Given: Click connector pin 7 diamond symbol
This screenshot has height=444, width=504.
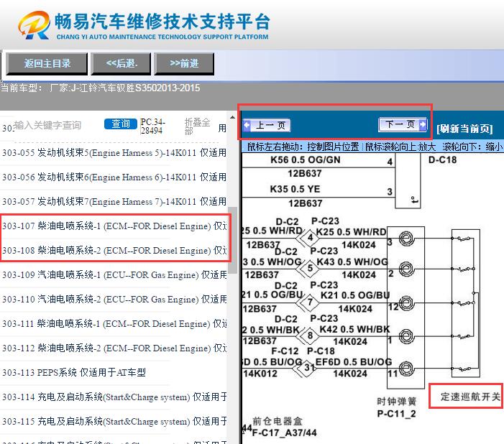Looking at the screenshot, I should point(309,302).
